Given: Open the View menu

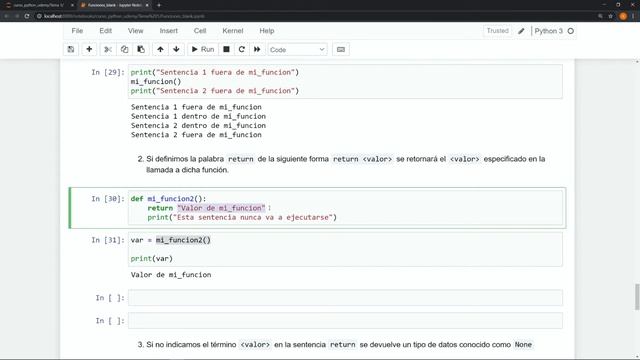Looking at the screenshot, I should click(x=136, y=31).
